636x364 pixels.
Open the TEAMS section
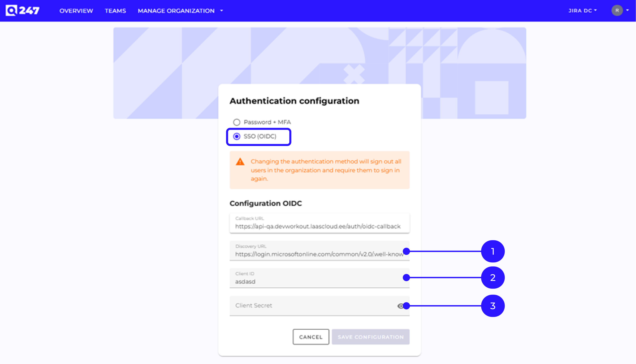(x=116, y=11)
